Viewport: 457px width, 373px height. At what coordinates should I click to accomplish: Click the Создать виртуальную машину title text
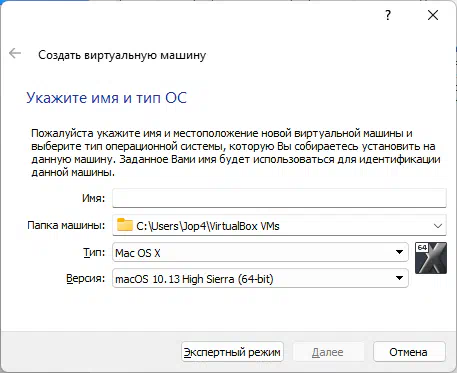122,55
